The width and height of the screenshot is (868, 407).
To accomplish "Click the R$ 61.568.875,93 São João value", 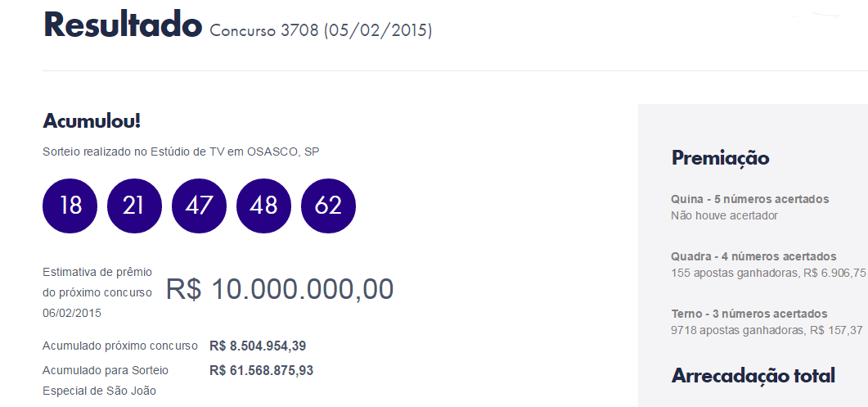I will (261, 370).
